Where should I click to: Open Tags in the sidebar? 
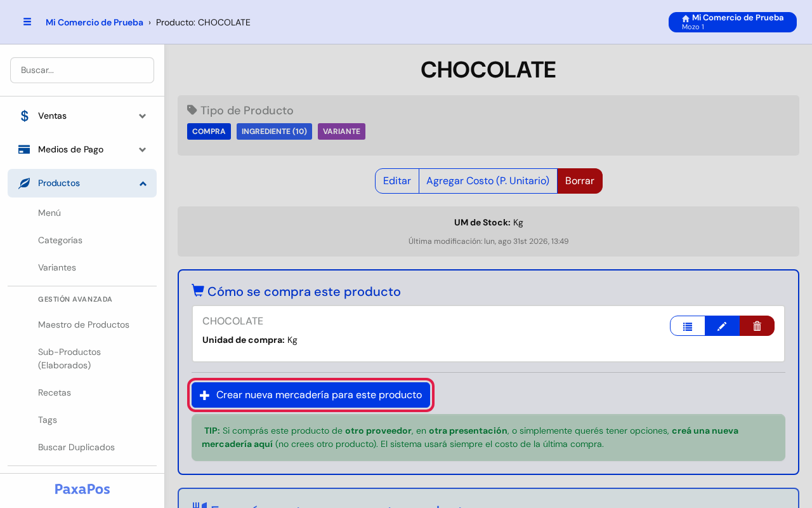pos(48,420)
